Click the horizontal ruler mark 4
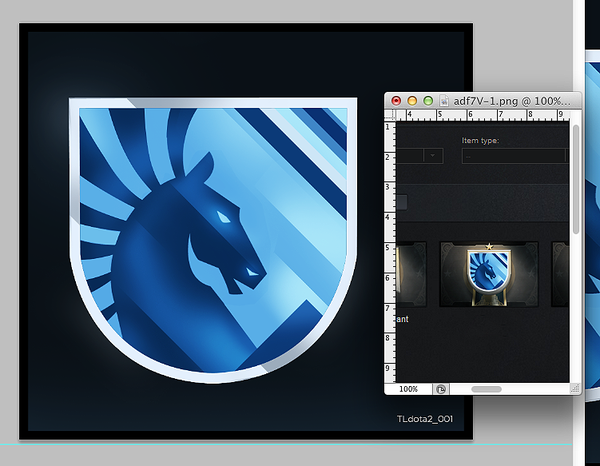This screenshot has width=600, height=466. 409,114
